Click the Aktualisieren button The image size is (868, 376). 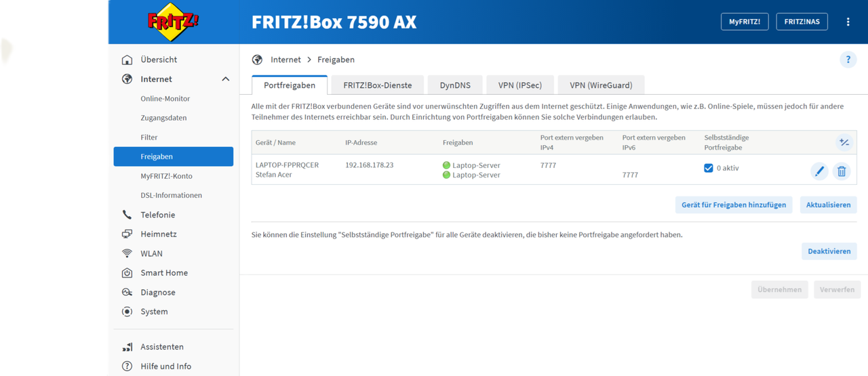click(829, 205)
